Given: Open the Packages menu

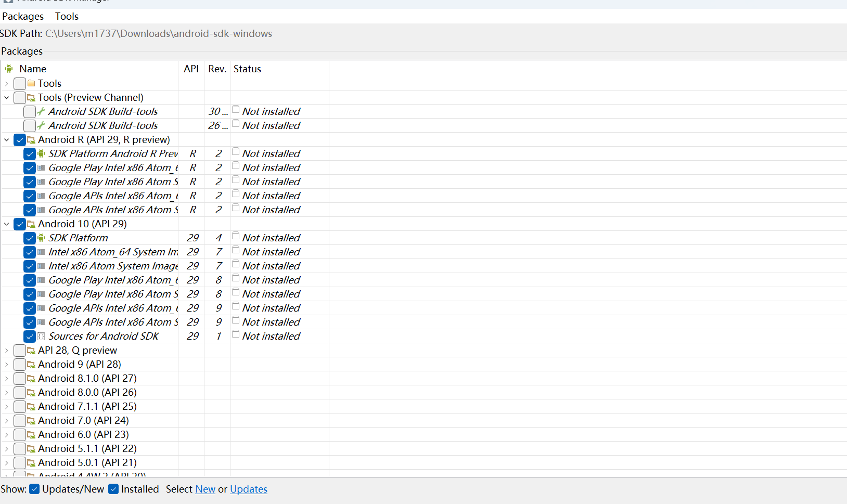Looking at the screenshot, I should (23, 16).
